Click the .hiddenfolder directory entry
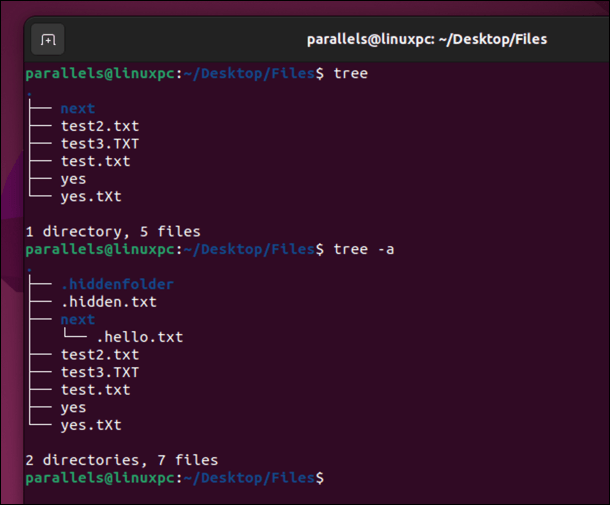 (x=117, y=285)
